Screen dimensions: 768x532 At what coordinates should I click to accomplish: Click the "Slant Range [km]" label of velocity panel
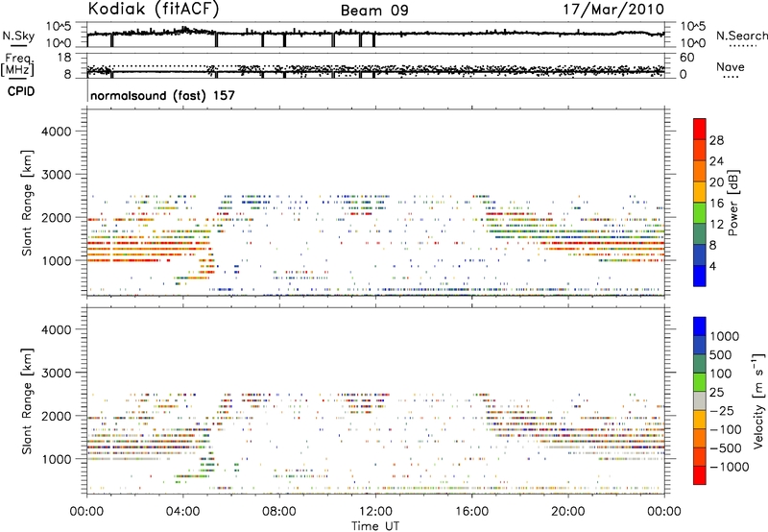[x=27, y=401]
